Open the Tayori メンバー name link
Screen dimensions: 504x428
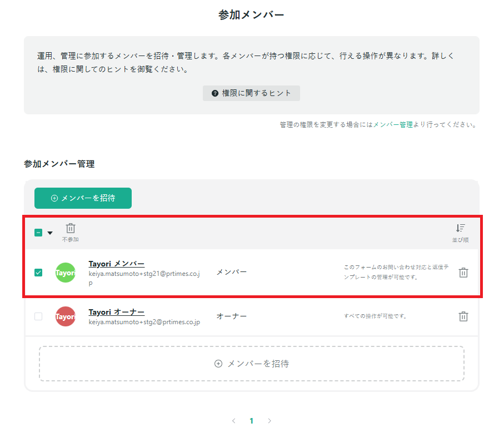(116, 263)
